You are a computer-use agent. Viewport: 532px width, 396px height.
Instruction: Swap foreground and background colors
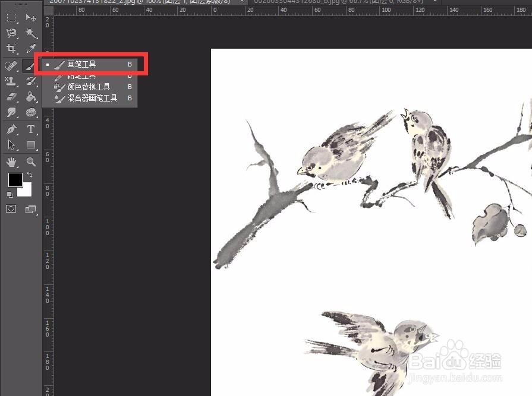coord(30,175)
